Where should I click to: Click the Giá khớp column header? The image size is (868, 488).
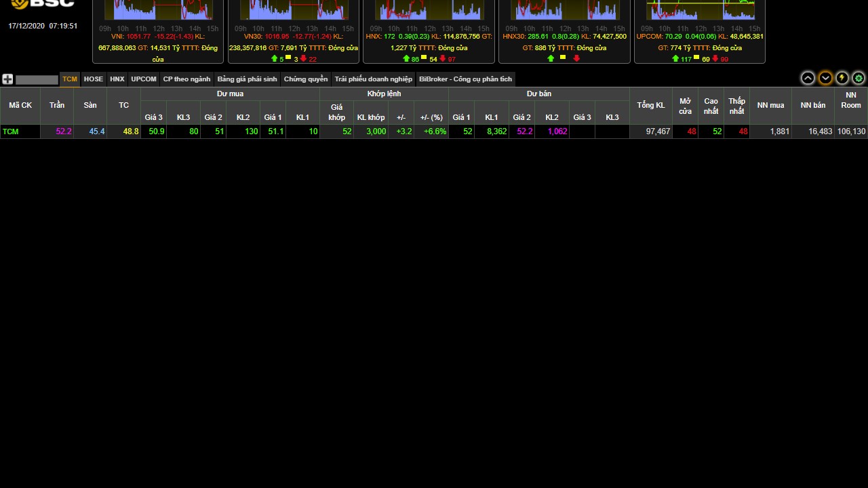(x=337, y=112)
